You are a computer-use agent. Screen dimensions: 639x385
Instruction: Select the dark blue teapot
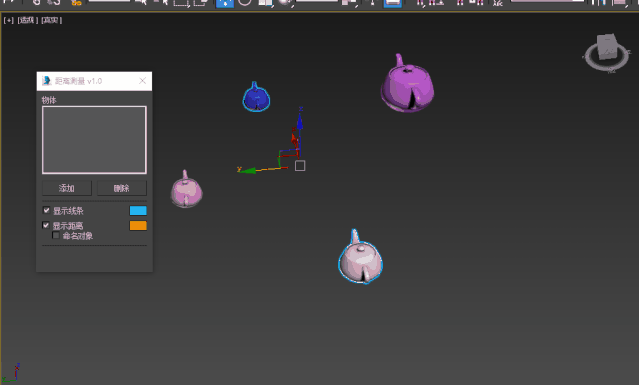(256, 97)
